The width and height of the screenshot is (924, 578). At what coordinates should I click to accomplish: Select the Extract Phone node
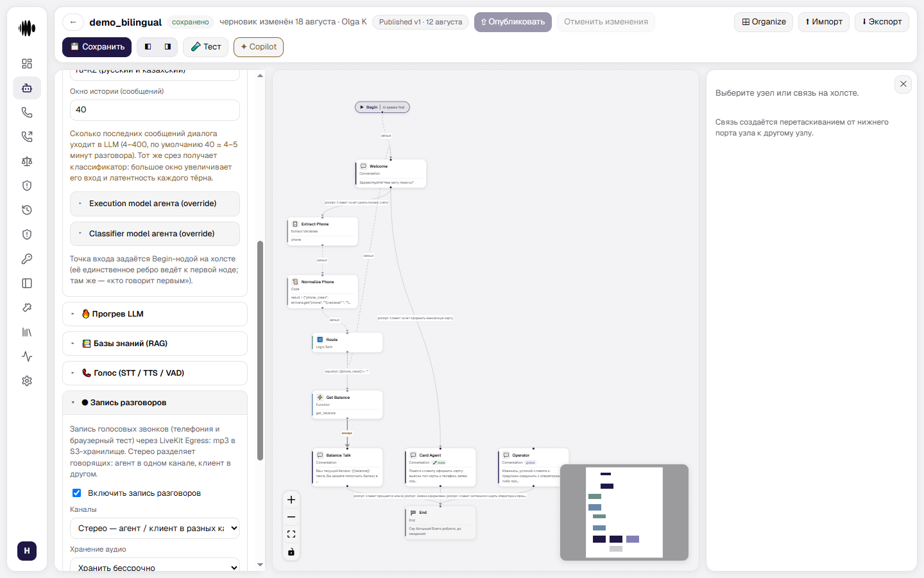[322, 231]
